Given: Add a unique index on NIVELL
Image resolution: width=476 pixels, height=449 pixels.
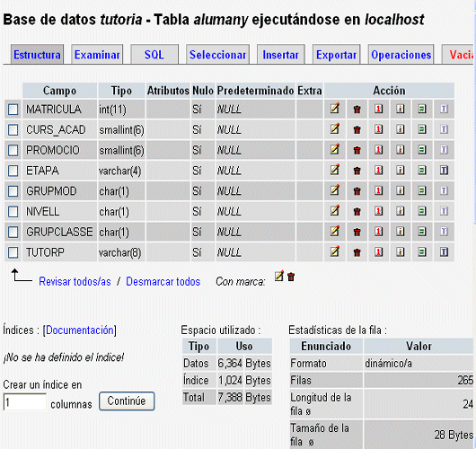Looking at the screenshot, I should tap(422, 211).
